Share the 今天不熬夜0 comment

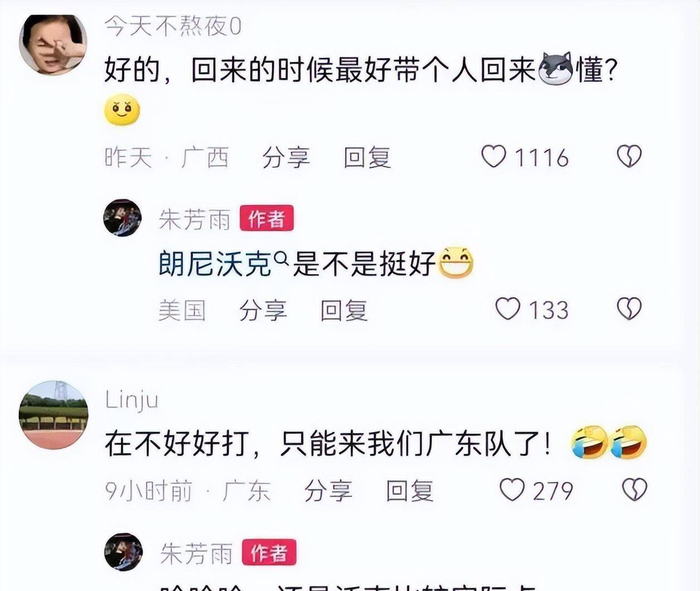[x=286, y=158]
